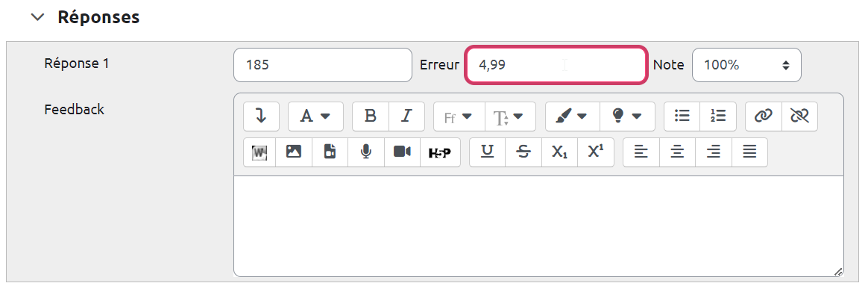The image size is (868, 289).
Task: Apply superscript formatting
Action: coord(596,152)
